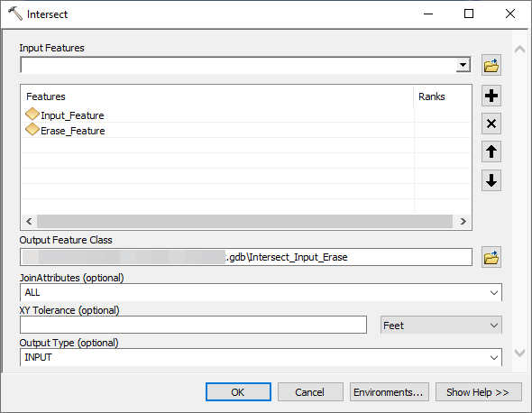Click the horizontal scrollbar track of the list
This screenshot has height=413, width=532.
click(245, 221)
